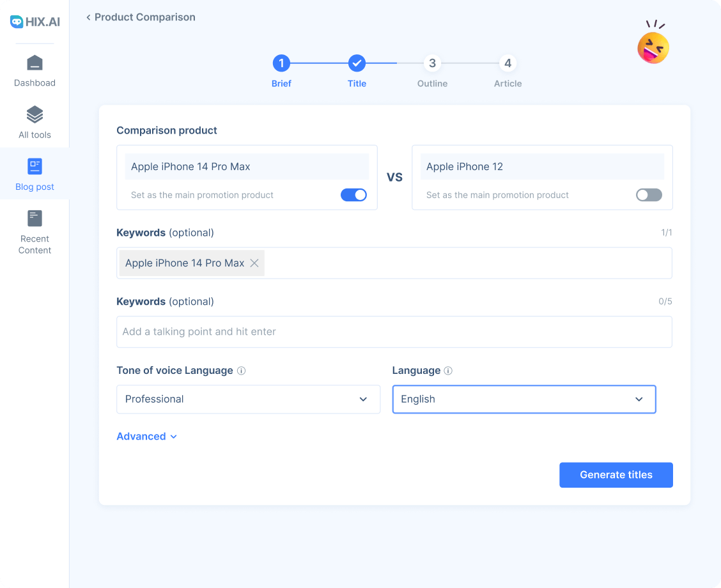Remove the Apple iPhone 14 Pro Max keyword tag
Image resolution: width=721 pixels, height=588 pixels.
click(x=254, y=263)
